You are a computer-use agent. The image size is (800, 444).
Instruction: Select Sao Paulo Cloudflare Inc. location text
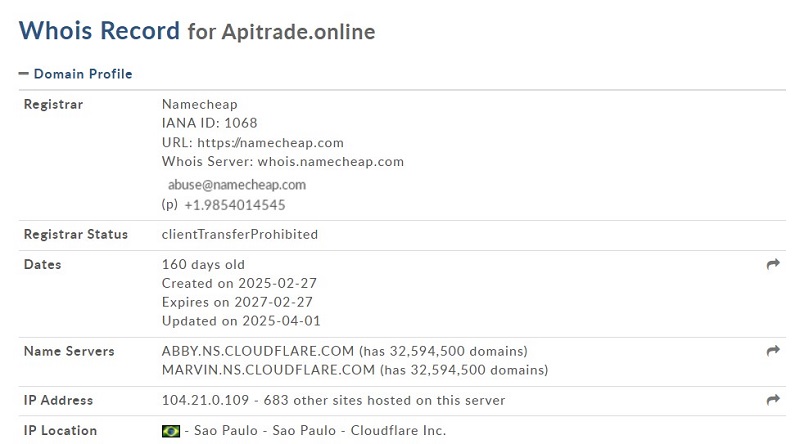pyautogui.click(x=315, y=431)
